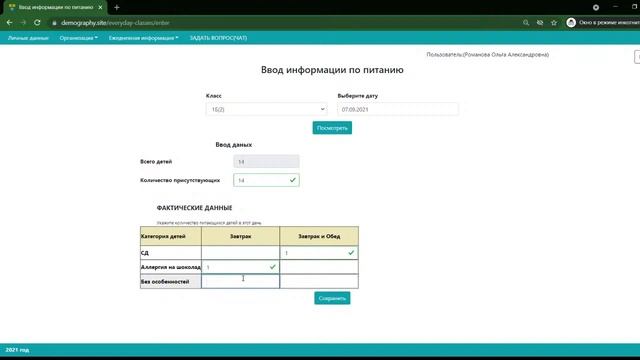Click 'Количество присутствующих' input field
This screenshot has width=640, height=360.
point(266,180)
